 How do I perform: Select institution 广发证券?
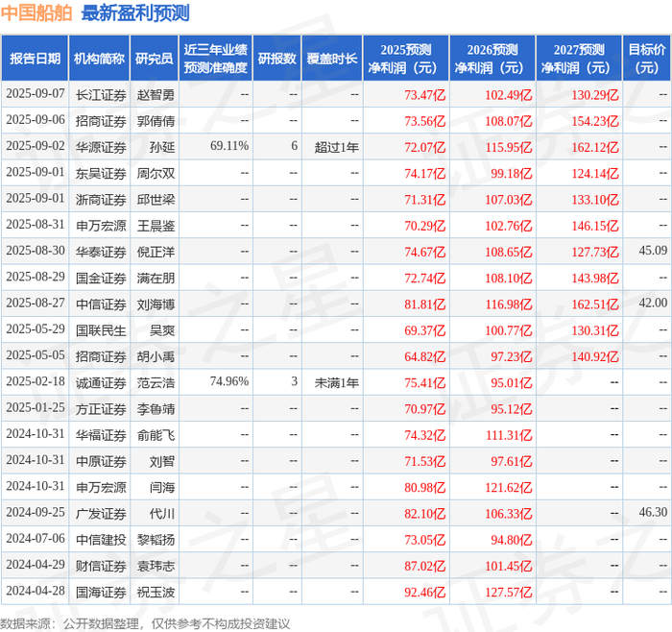[101, 513]
